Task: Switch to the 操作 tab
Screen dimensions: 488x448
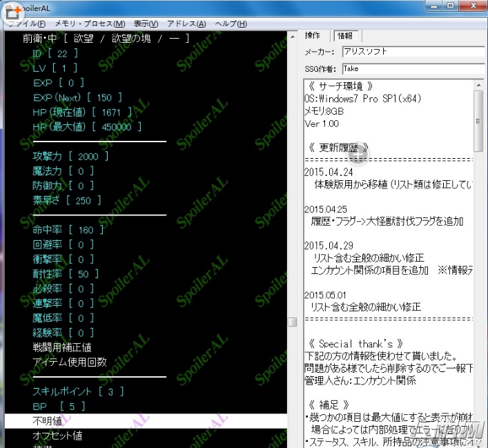Action: (313, 35)
